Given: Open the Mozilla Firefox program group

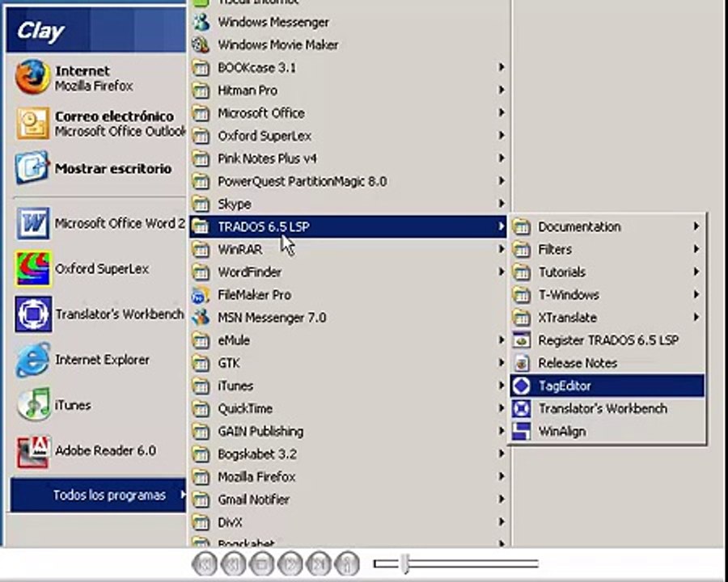Looking at the screenshot, I should (348, 477).
